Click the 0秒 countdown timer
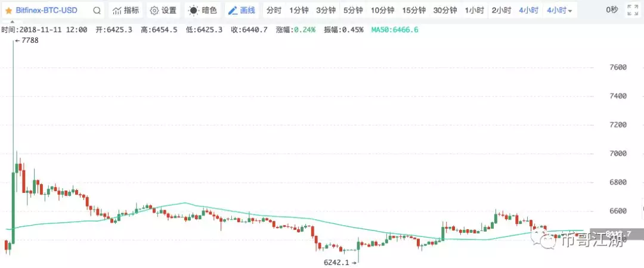Screen dimensions: 644x268 (612, 10)
